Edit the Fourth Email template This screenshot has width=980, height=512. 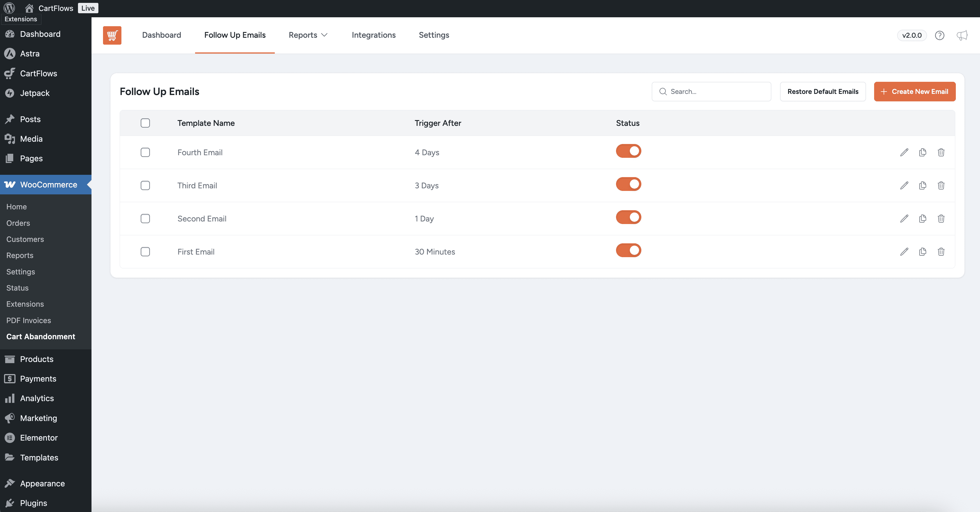click(904, 152)
